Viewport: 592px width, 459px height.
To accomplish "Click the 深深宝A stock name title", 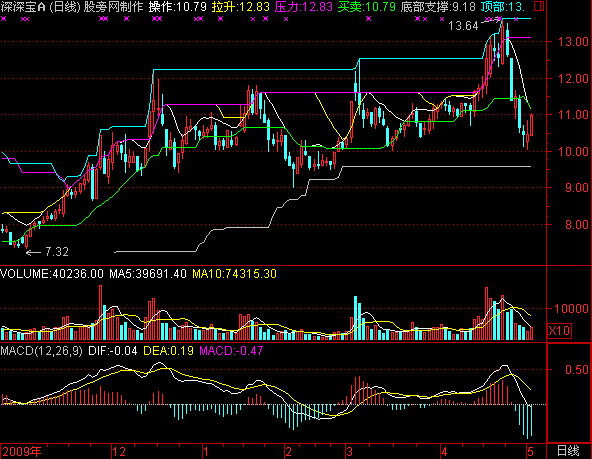I will coord(23,6).
